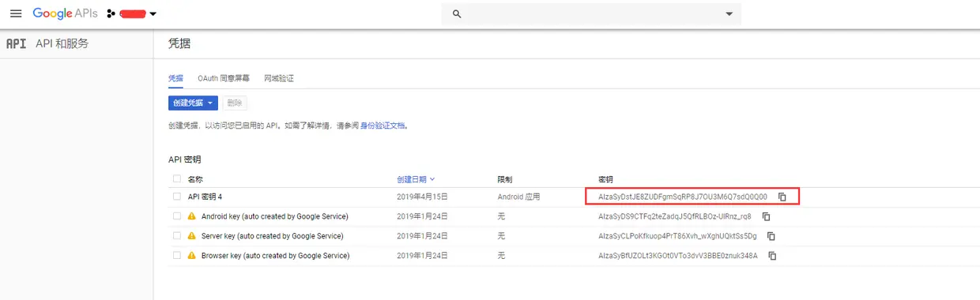Copy the Browser key value

tap(772, 256)
